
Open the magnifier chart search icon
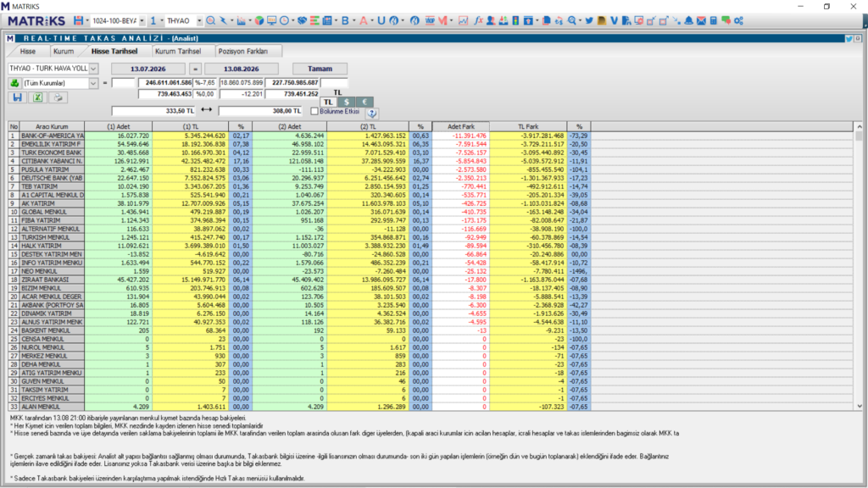coord(211,20)
